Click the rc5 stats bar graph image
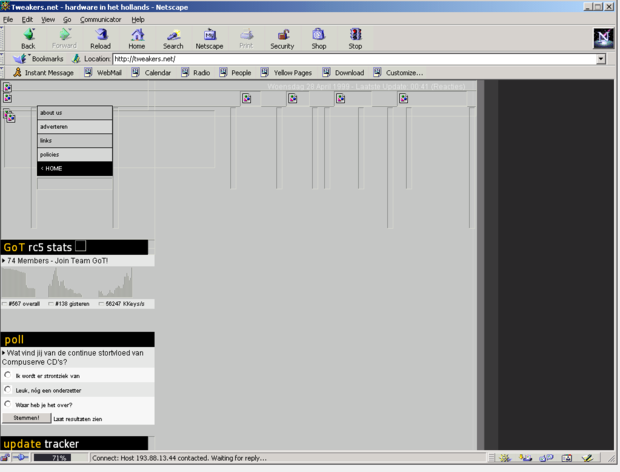The image size is (620, 472). [x=67, y=282]
